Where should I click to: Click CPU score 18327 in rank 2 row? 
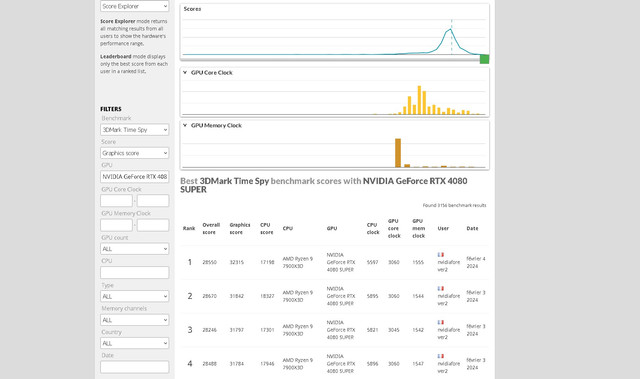click(267, 296)
